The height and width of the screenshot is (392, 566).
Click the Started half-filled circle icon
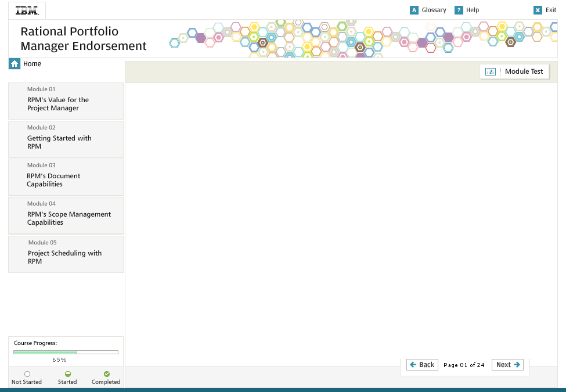pyautogui.click(x=68, y=374)
